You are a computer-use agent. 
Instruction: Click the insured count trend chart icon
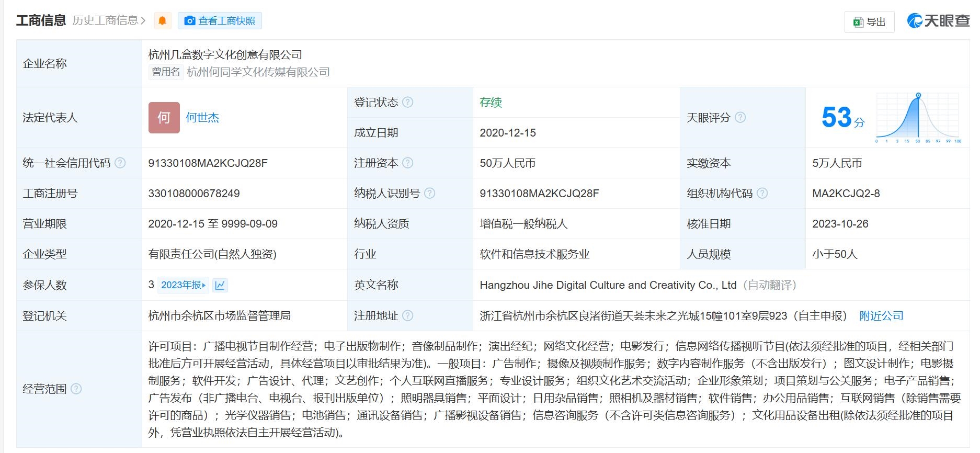220,285
